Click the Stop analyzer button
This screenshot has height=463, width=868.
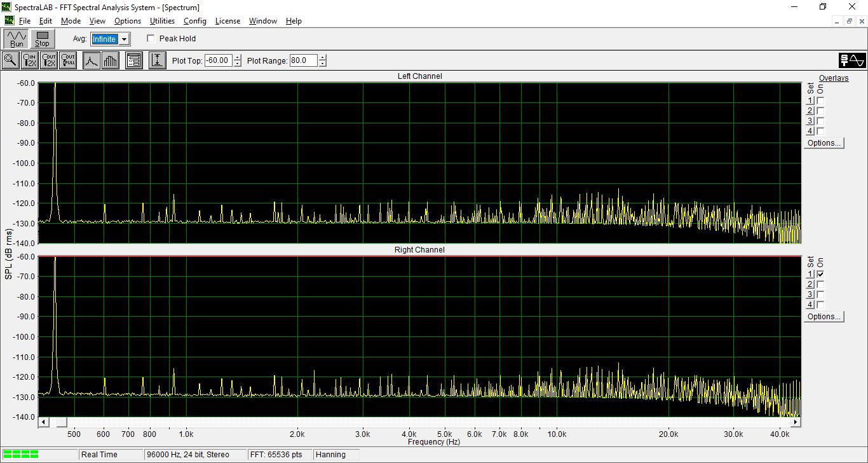(42, 39)
